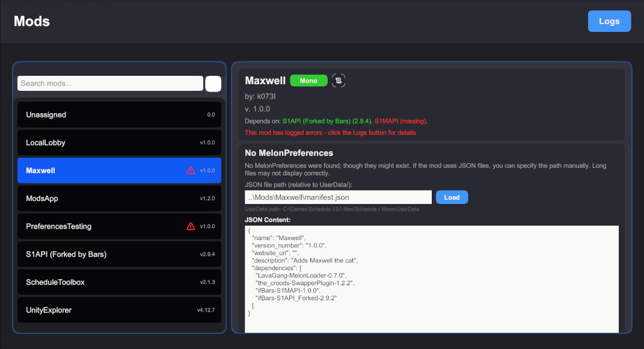Select the LocalLobby mod

pyautogui.click(x=118, y=143)
